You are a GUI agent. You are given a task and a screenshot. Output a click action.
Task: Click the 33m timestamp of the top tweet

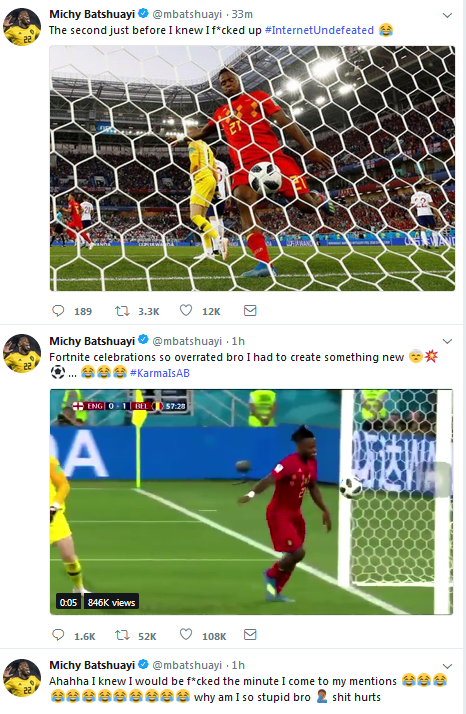(242, 14)
